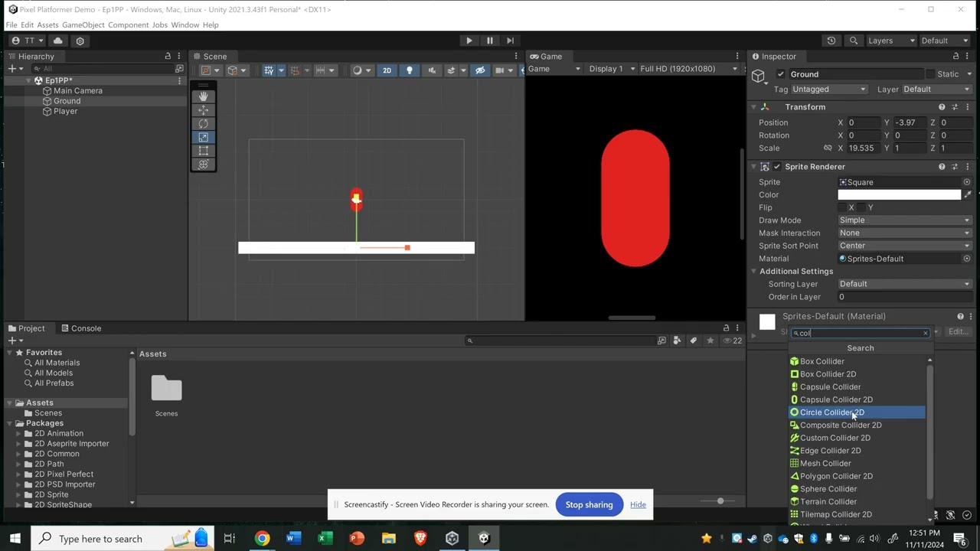Open the Layers dropdown in top toolbar

click(x=890, y=41)
